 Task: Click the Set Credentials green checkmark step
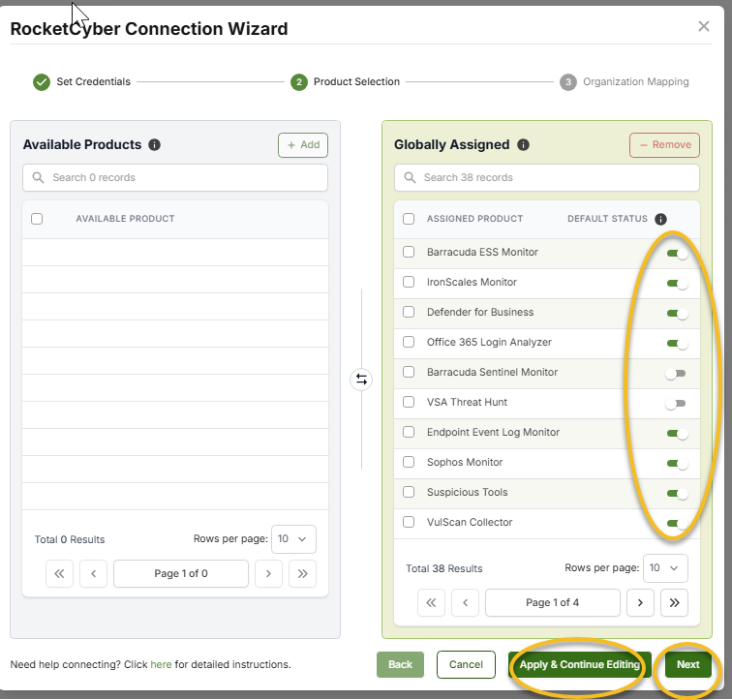pyautogui.click(x=42, y=82)
